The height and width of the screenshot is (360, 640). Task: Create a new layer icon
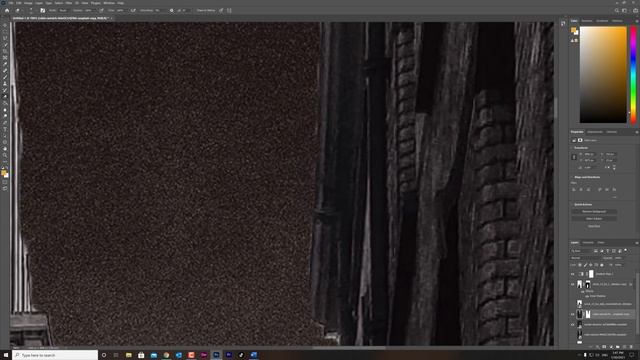[x=624, y=347]
